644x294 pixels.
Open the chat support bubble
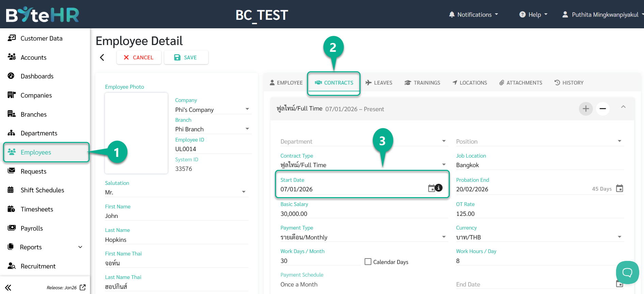point(627,272)
